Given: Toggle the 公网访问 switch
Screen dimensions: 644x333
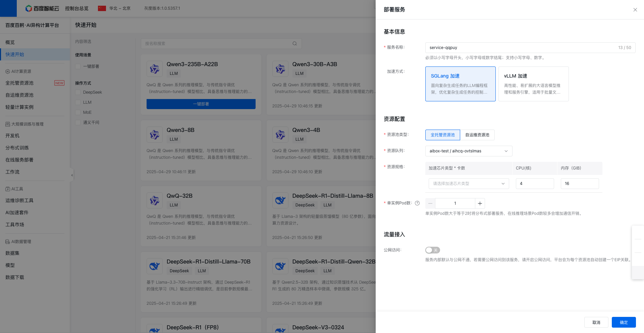Looking at the screenshot, I should pyautogui.click(x=433, y=250).
